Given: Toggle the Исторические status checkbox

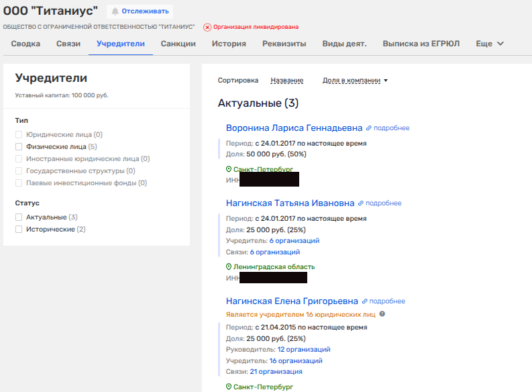Looking at the screenshot, I should (19, 230).
